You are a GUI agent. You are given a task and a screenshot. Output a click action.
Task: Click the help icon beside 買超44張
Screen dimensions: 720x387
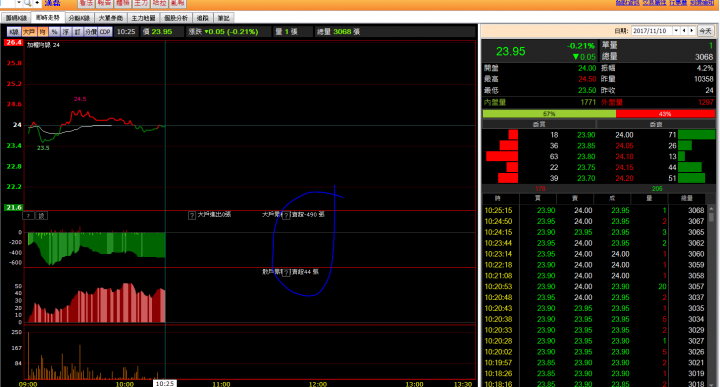286,273
